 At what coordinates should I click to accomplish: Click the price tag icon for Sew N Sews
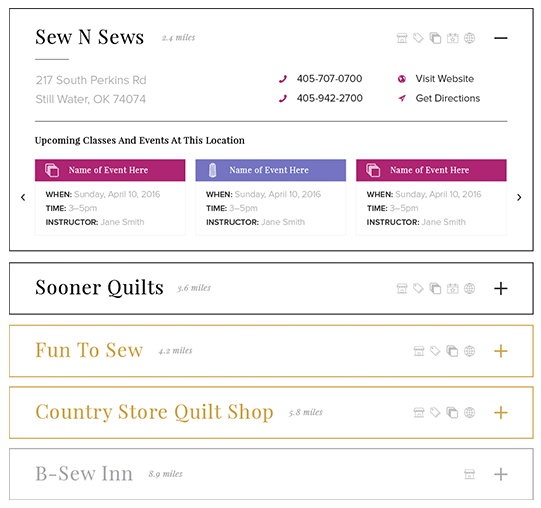(x=418, y=38)
